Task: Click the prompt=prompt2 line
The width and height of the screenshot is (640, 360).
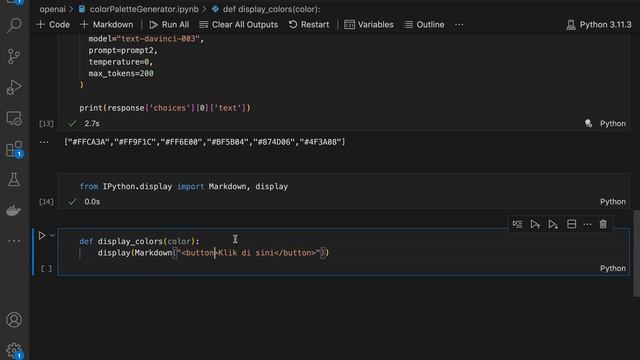Action: (123, 51)
